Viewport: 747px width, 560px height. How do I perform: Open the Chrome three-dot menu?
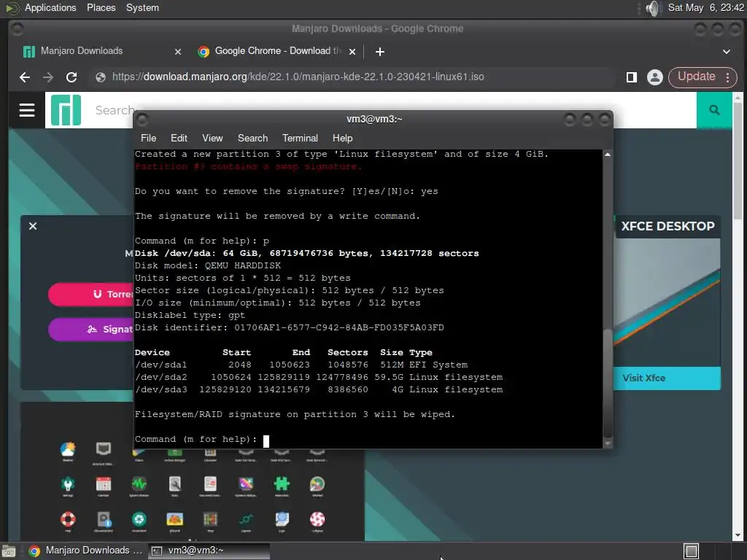[x=727, y=77]
